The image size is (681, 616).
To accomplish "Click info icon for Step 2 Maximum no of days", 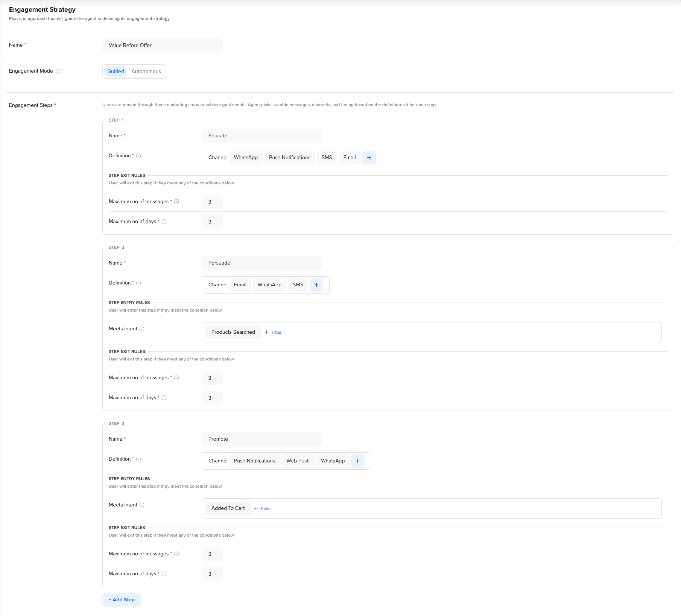I will coord(164,398).
